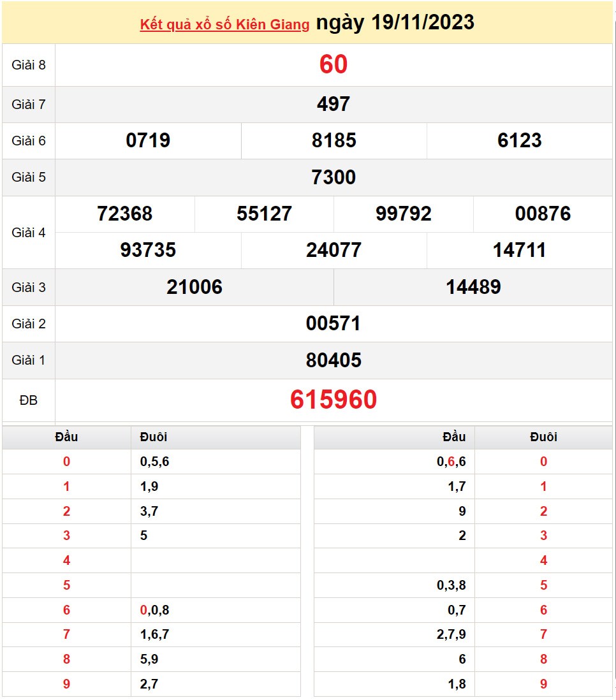Screen dimensions: 616x700
Task: Open the 'Kết quả xổ số Kiên Giang' link
Action: [x=224, y=25]
